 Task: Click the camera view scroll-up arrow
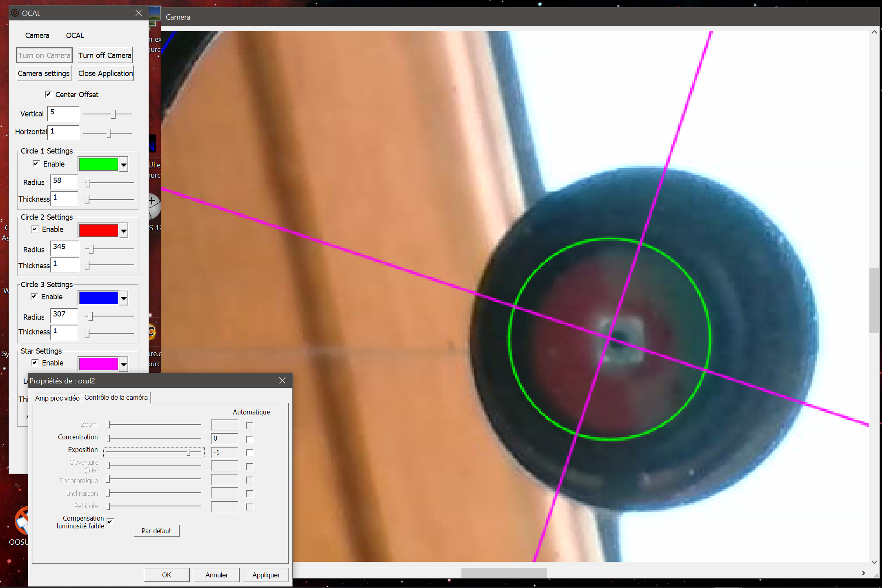[874, 32]
